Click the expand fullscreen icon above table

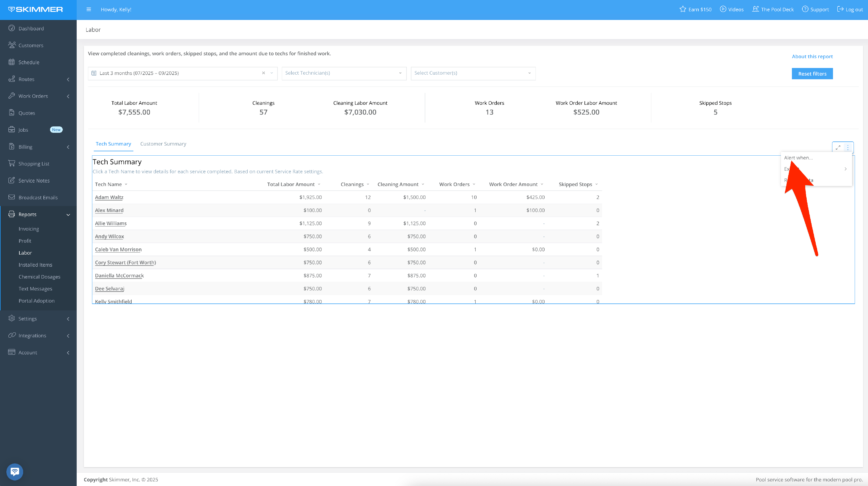[838, 147]
